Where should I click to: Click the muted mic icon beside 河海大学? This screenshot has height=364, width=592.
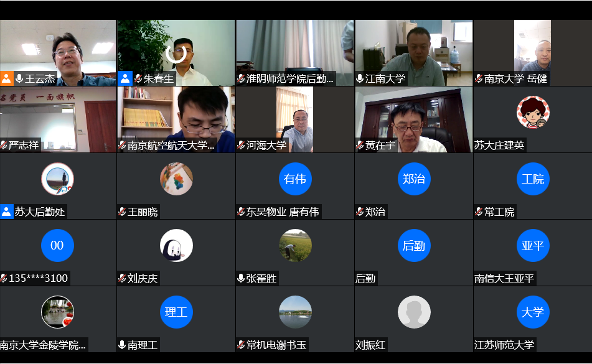point(241,145)
